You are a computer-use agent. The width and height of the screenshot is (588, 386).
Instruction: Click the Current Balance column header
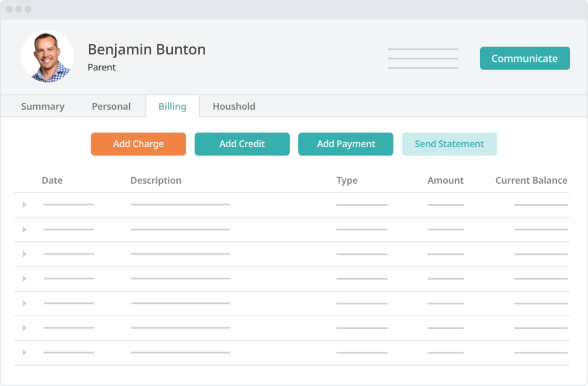click(x=531, y=180)
